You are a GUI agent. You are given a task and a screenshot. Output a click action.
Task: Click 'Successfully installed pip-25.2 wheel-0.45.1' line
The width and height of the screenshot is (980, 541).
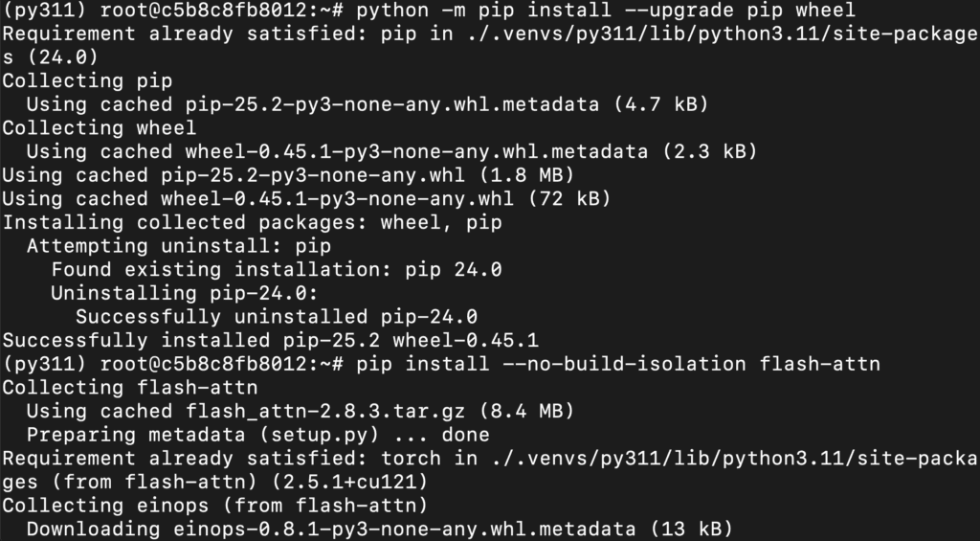tap(270, 340)
